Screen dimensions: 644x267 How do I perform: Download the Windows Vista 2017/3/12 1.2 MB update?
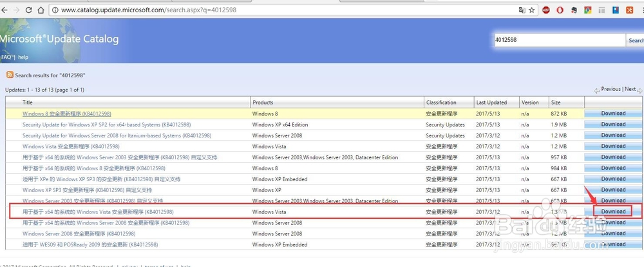613,146
